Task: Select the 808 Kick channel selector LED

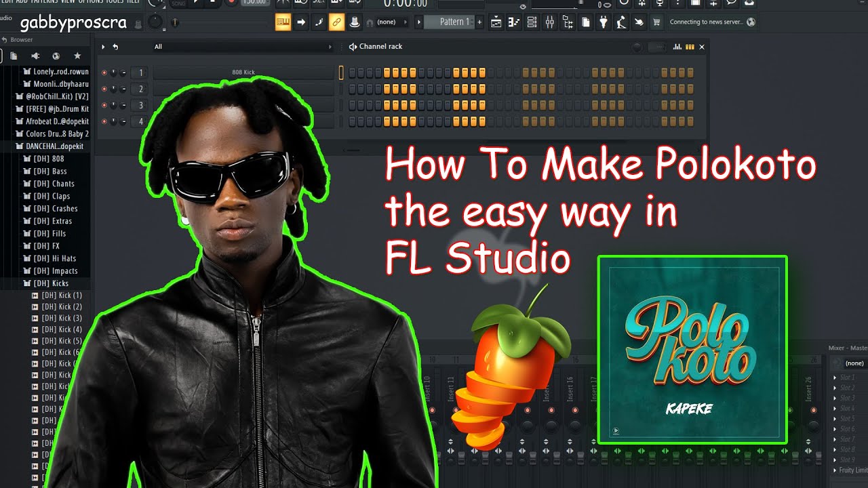Action: [342, 73]
